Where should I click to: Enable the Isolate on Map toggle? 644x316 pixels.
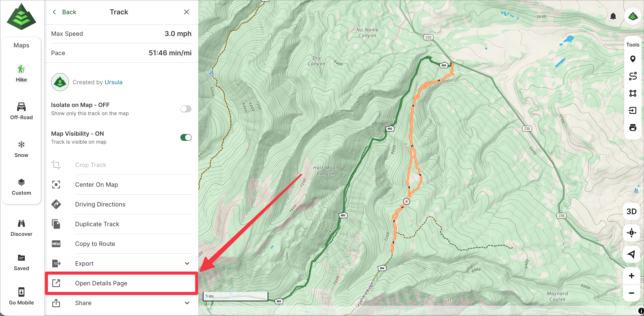pyautogui.click(x=186, y=109)
